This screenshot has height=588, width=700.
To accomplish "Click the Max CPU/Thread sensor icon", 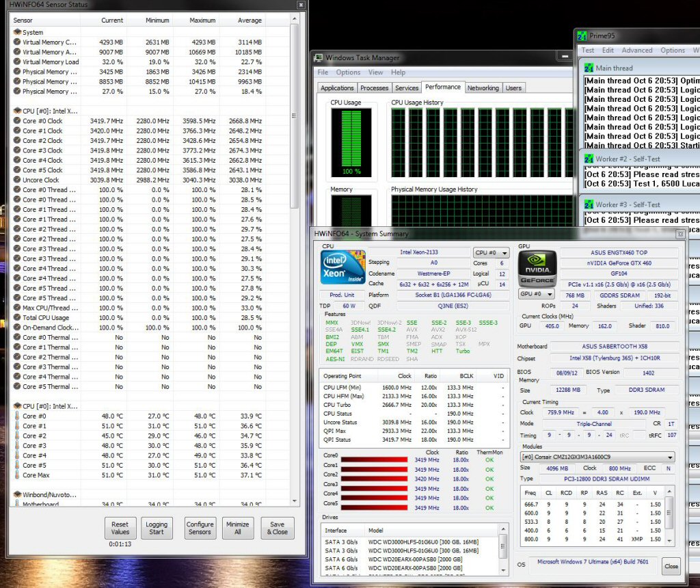I will (17, 308).
